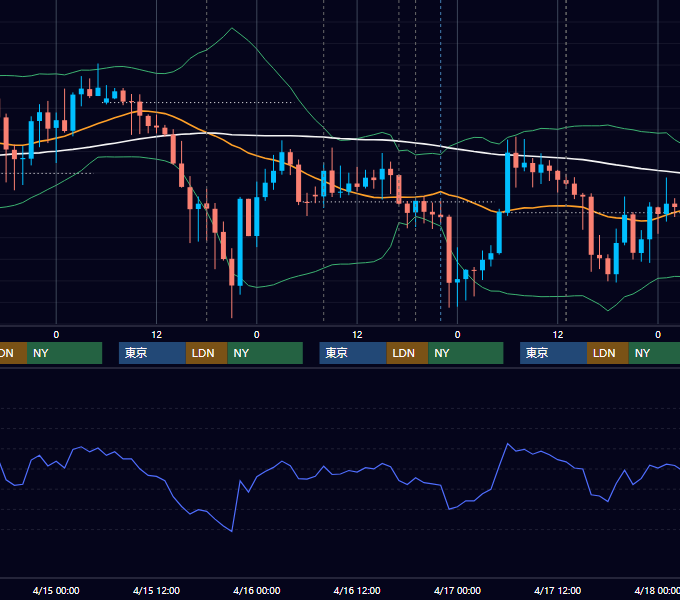This screenshot has height=600, width=680.
Task: Click the LDN session block on 4/16
Action: [x=407, y=353]
